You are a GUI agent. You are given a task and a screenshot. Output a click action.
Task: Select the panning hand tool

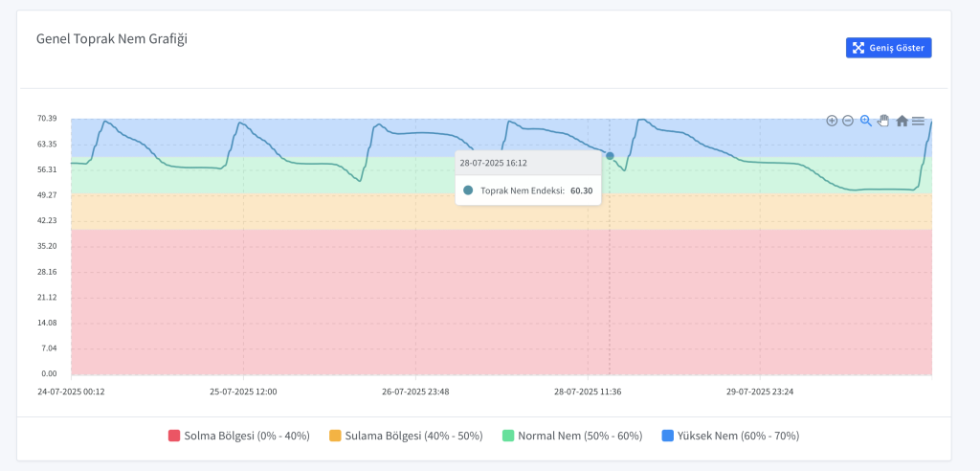[x=883, y=121]
